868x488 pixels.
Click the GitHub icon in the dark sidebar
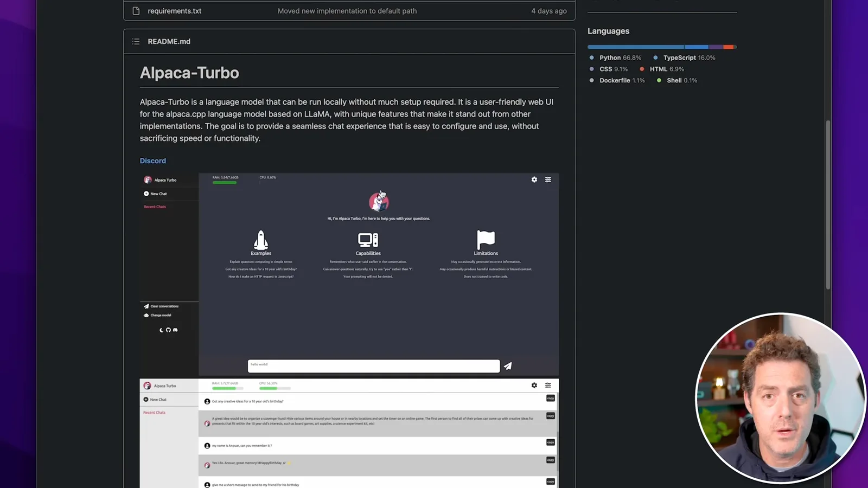point(168,330)
